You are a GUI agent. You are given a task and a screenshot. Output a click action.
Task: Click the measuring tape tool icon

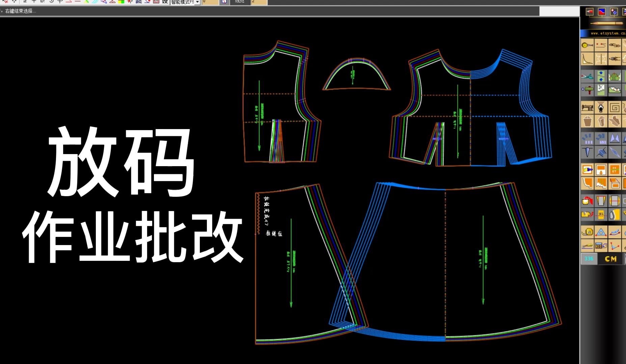pyautogui.click(x=588, y=232)
